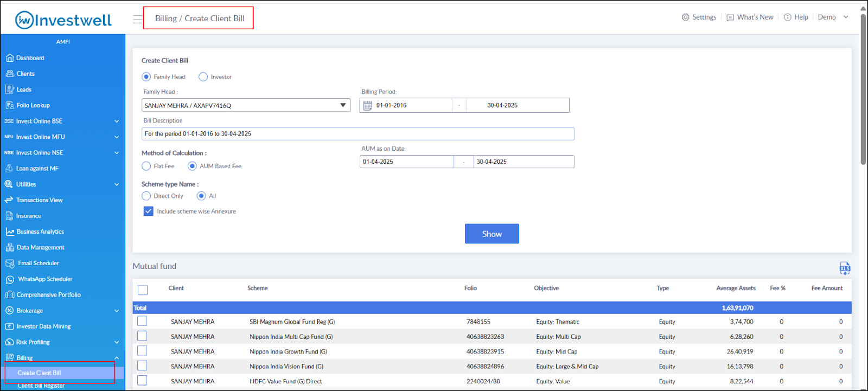Click the Leads sidebar icon
The image size is (868, 391).
[9, 89]
